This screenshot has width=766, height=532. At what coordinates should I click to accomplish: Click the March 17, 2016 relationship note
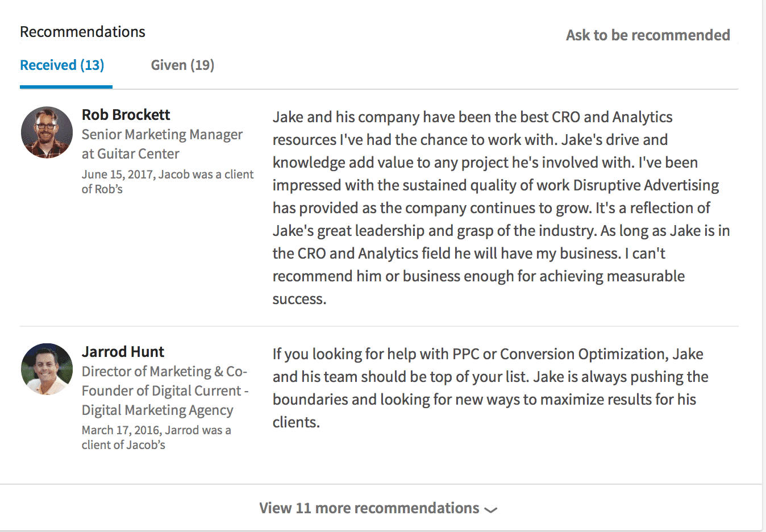coord(156,437)
